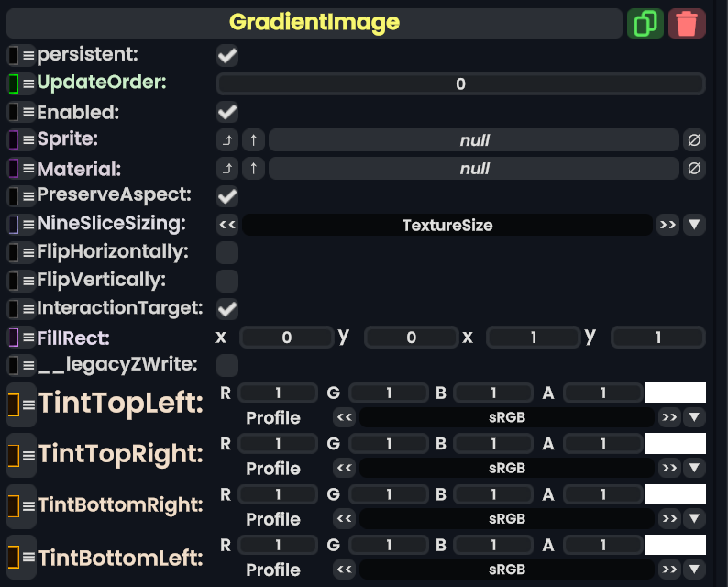Open the TintTopRight white color swatch

[676, 444]
